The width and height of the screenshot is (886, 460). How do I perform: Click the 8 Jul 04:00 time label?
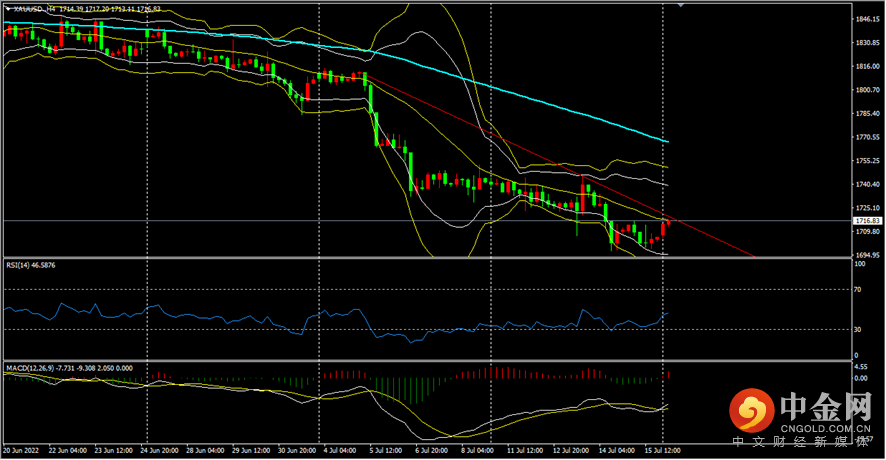pyautogui.click(x=477, y=450)
